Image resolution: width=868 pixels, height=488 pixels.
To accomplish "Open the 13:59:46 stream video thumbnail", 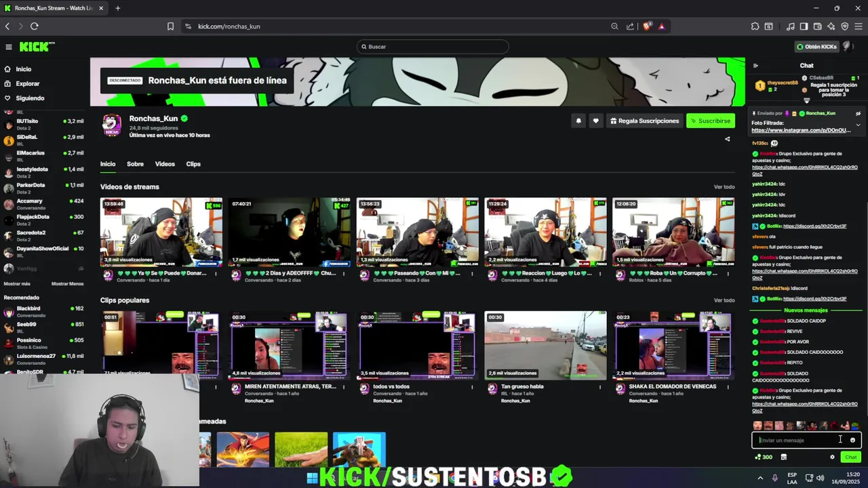I will click(x=161, y=232).
